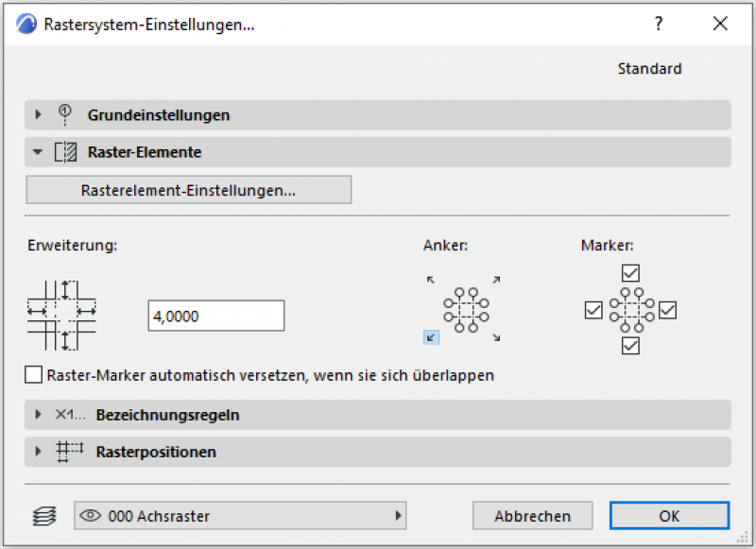
Task: Click the layers stack icon
Action: pos(44,516)
